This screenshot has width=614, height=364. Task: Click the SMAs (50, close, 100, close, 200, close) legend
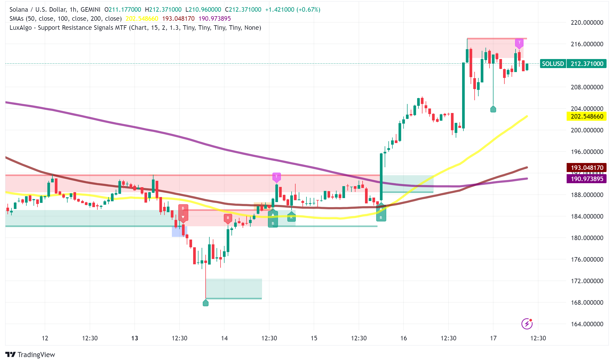coord(66,19)
